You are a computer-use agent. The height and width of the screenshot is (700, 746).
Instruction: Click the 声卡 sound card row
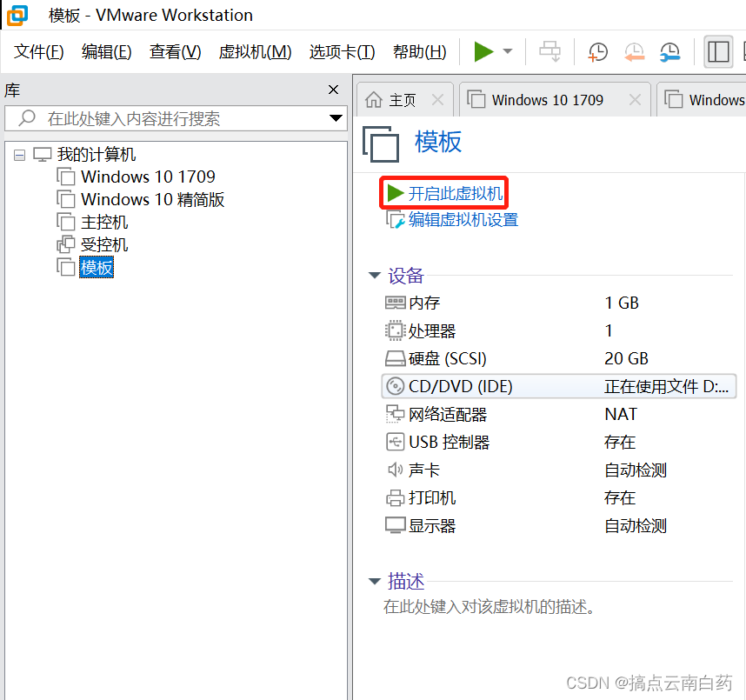[x=559, y=470]
